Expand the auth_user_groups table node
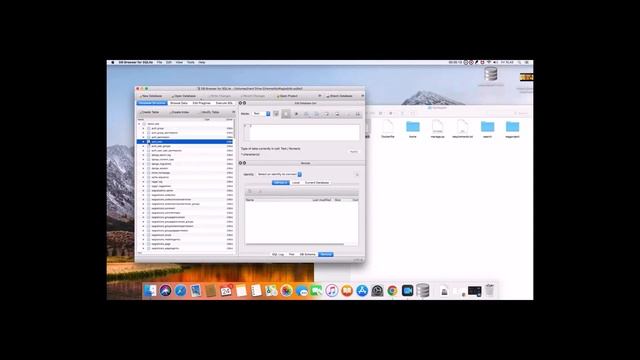640x360 pixels. pos(143,146)
